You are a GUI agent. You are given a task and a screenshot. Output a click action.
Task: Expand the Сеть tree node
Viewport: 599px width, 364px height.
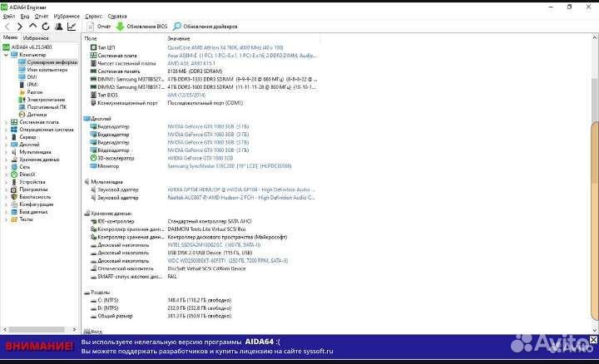pos(6,167)
